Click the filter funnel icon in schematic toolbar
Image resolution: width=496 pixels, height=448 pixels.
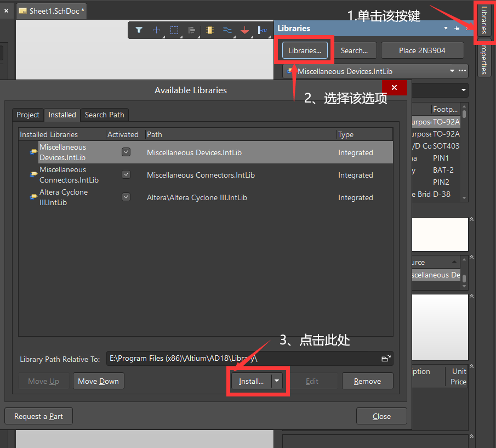tap(139, 30)
